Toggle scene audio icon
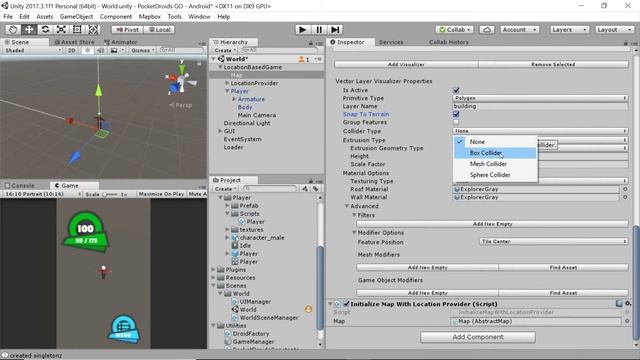This screenshot has height=360, width=640. coord(100,50)
